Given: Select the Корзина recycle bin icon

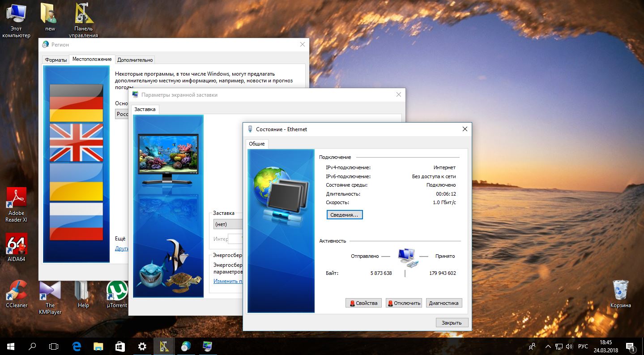Looking at the screenshot, I should click(x=621, y=294).
